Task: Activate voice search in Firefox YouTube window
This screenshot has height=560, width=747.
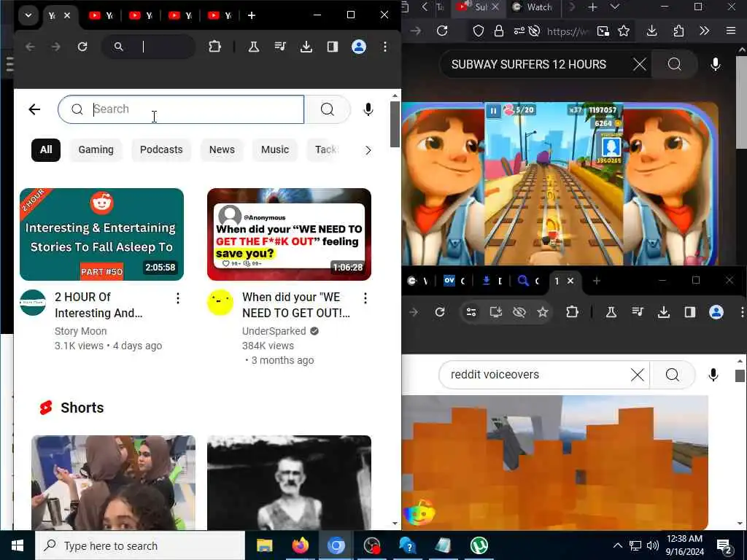Action: [715, 64]
